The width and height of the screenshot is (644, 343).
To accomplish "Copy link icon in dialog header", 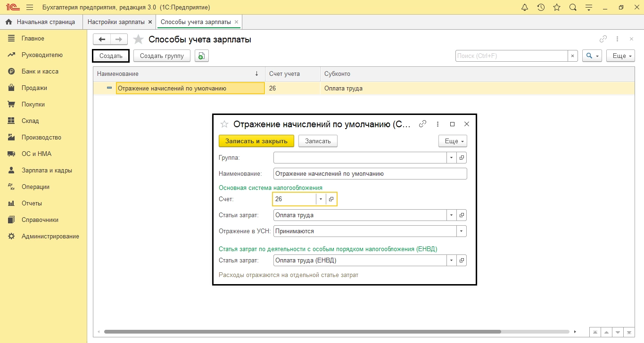I will click(423, 124).
